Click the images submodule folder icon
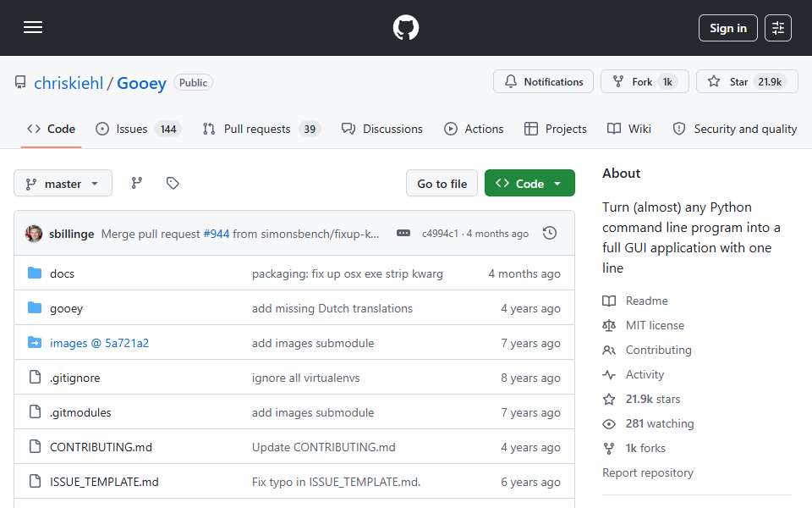Screen dimensions: 812x508 35,342
